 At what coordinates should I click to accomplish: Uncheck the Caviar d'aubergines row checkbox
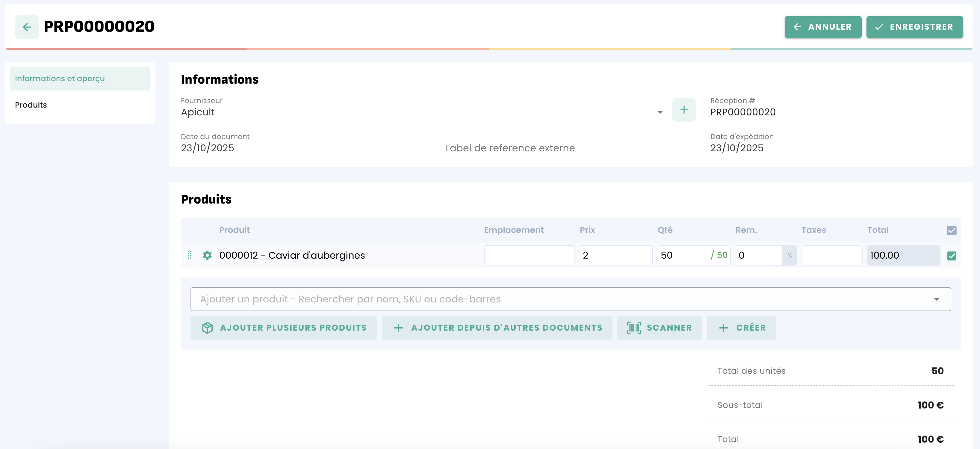pyautogui.click(x=952, y=256)
